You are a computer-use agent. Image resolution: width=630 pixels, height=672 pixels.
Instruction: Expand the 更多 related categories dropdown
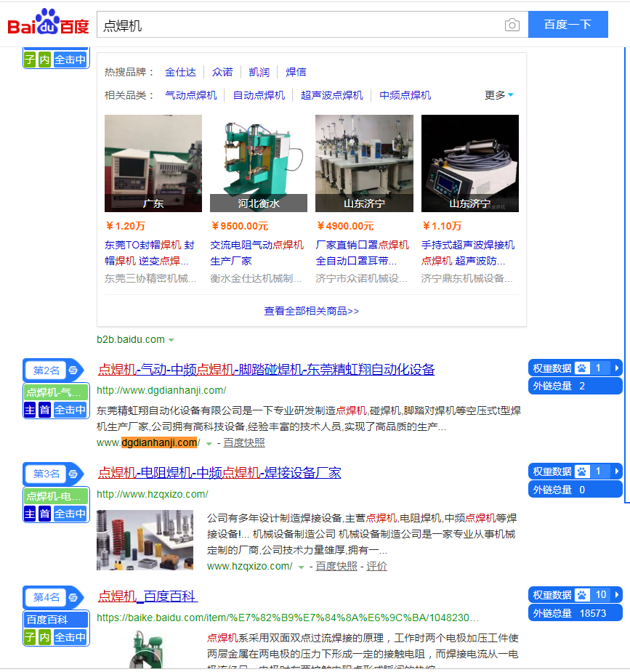(x=499, y=95)
